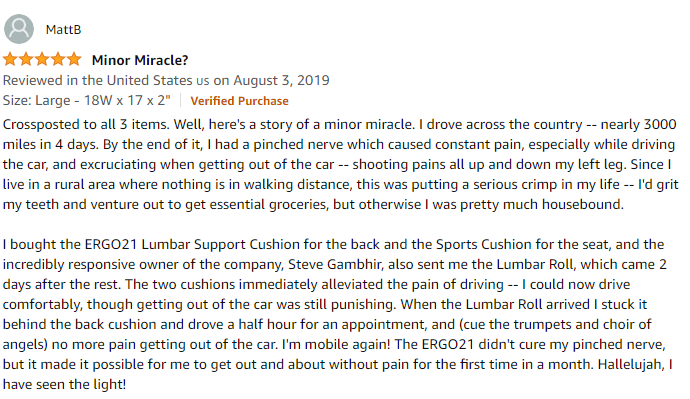The image size is (690, 399).
Task: Select the third orange rating star
Action: coord(42,59)
